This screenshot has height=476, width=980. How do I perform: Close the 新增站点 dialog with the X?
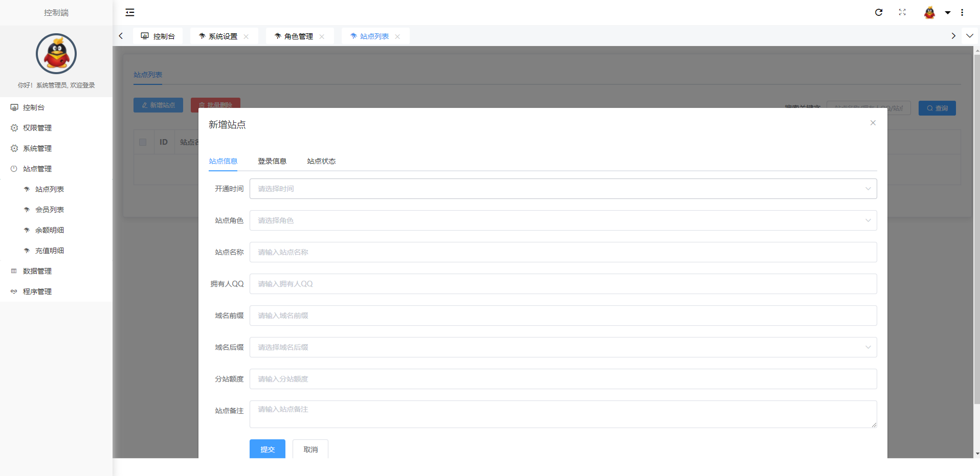873,123
